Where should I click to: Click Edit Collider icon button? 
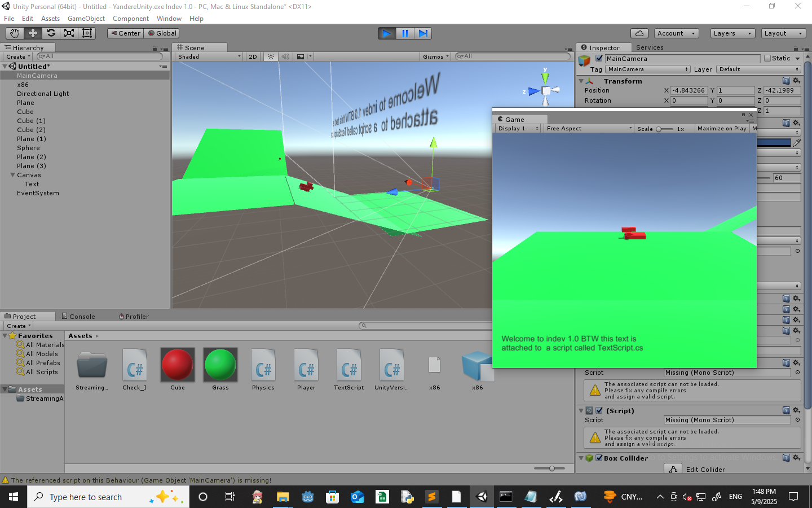673,469
